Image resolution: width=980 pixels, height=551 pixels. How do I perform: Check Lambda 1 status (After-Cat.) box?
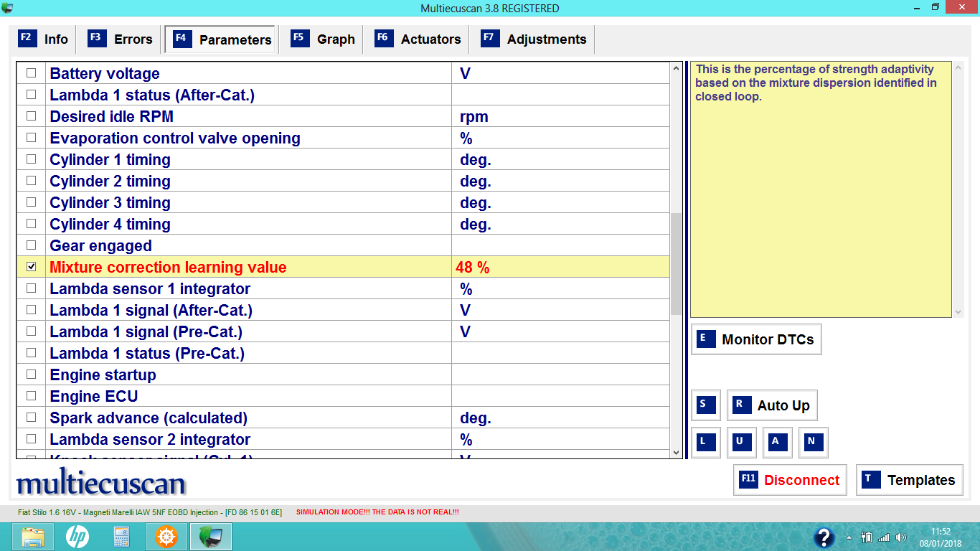(31, 95)
